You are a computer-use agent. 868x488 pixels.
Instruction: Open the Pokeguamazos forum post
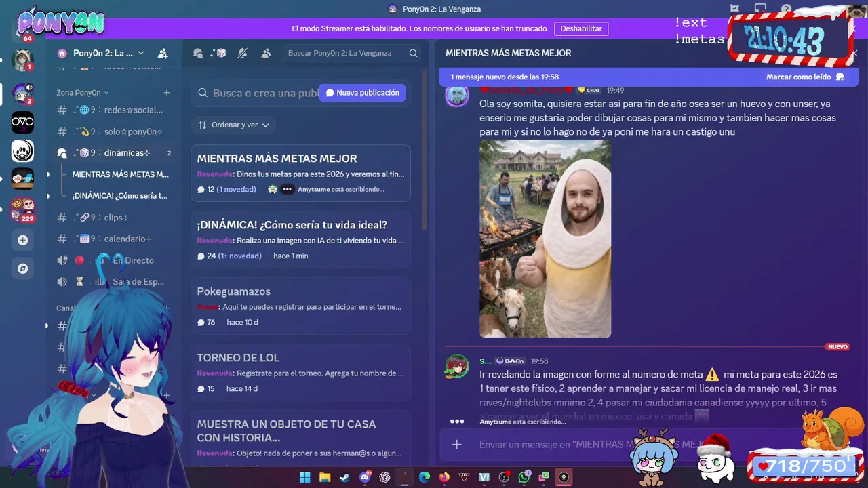coord(300,306)
